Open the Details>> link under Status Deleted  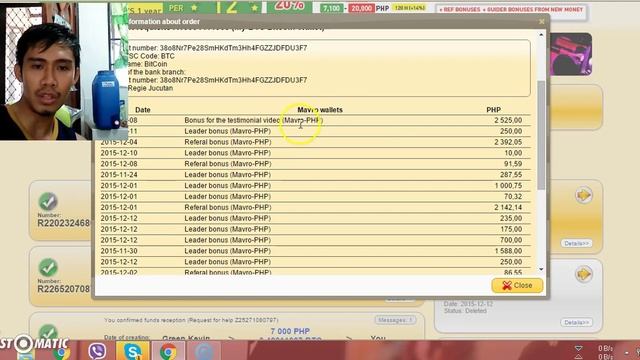pos(576,322)
